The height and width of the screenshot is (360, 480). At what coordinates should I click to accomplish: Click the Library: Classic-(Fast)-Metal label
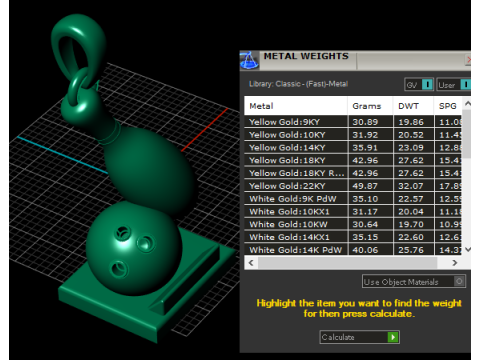pyautogui.click(x=298, y=84)
